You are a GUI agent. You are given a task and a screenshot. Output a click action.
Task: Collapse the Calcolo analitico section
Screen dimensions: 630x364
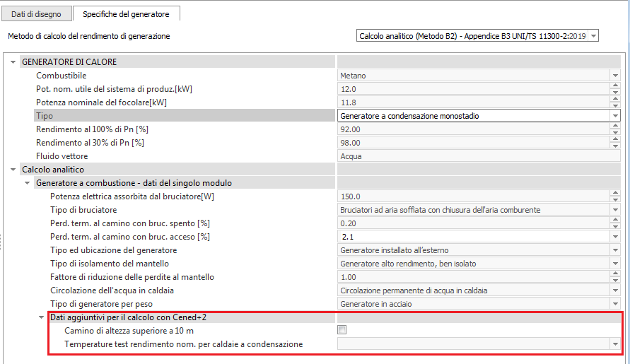(x=13, y=170)
